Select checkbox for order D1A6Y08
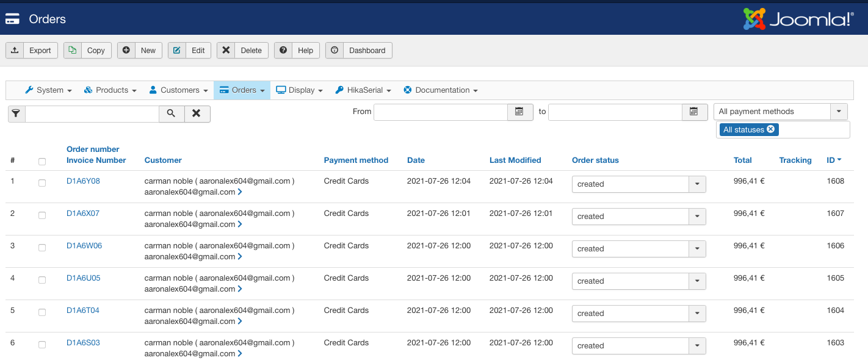This screenshot has height=363, width=868. click(42, 183)
